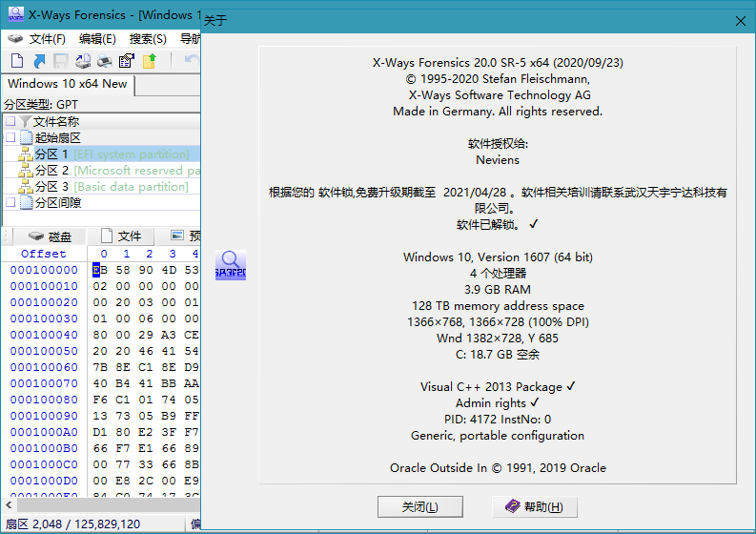756x534 pixels.
Task: Tick the checkbox for 起始扇区
Action: pos(10,137)
